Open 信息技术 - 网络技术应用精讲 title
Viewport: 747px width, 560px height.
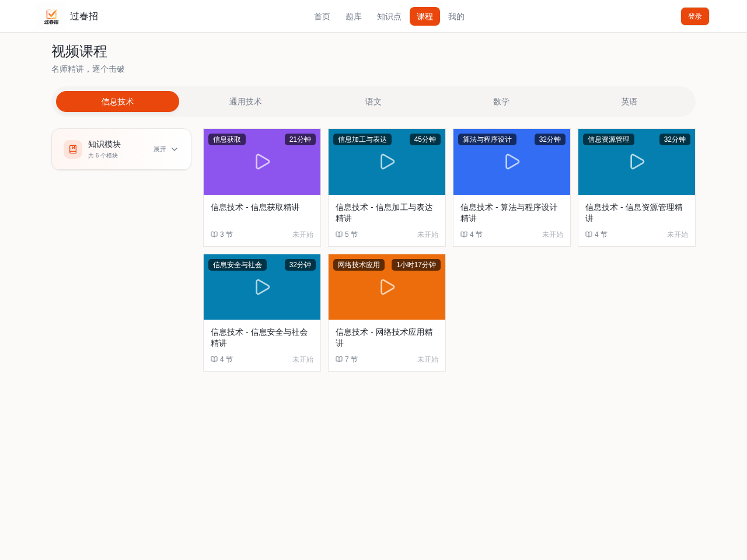(x=384, y=338)
